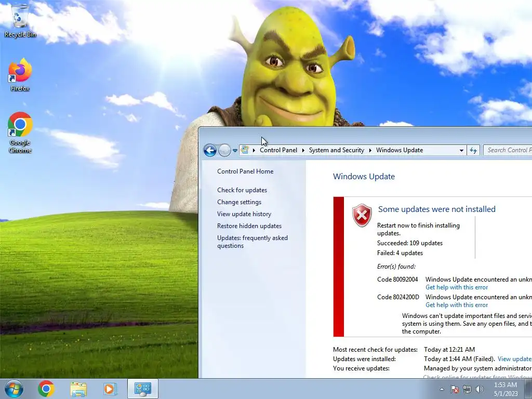Viewport: 532px width, 399px height.
Task: Go to System and Security breadcrumb
Action: (336, 150)
